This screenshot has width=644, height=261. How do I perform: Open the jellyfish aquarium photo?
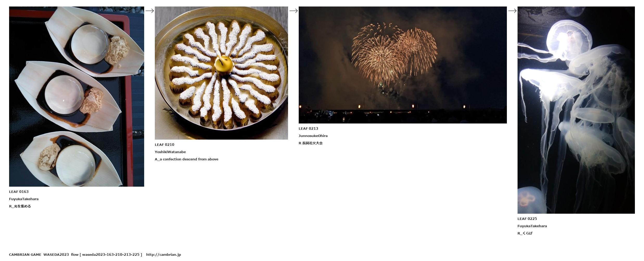pos(576,110)
